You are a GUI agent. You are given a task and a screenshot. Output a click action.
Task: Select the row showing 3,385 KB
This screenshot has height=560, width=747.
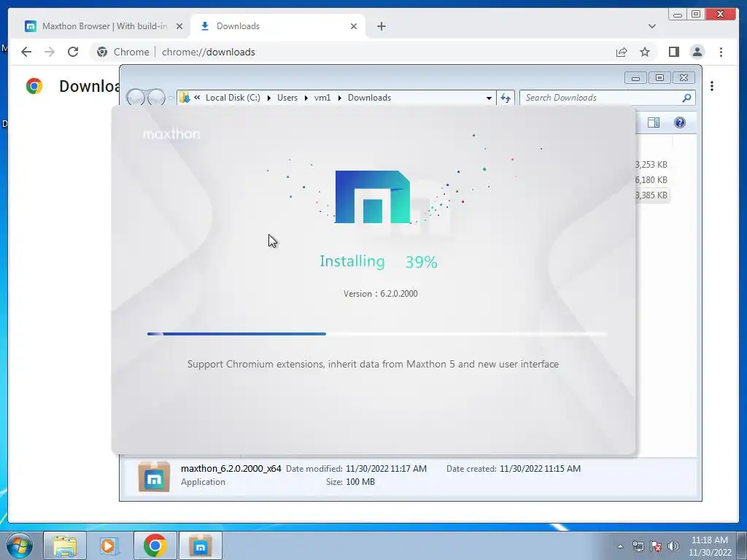point(652,195)
